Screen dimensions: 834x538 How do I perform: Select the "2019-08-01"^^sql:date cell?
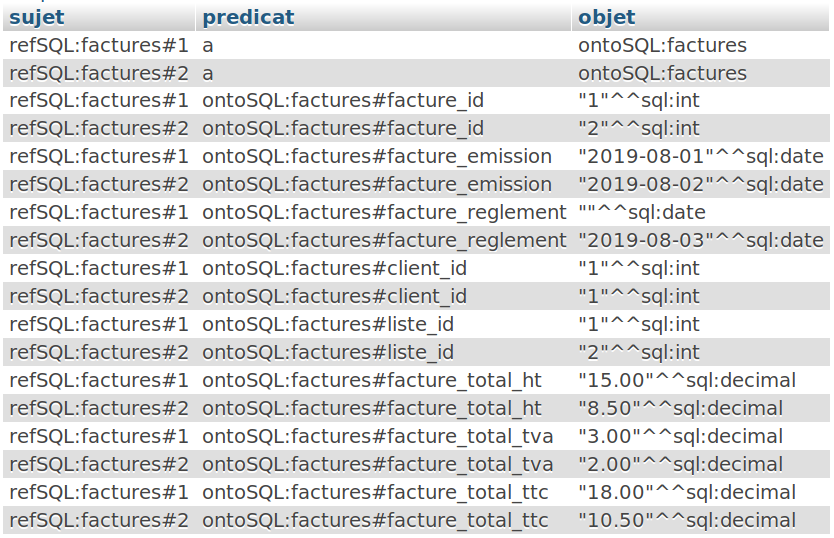pyautogui.click(x=700, y=157)
